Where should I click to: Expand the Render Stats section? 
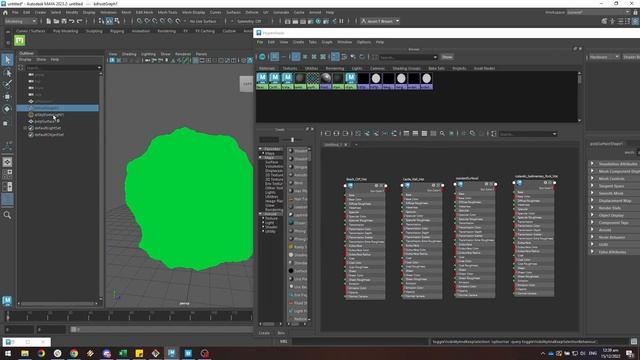coord(592,208)
